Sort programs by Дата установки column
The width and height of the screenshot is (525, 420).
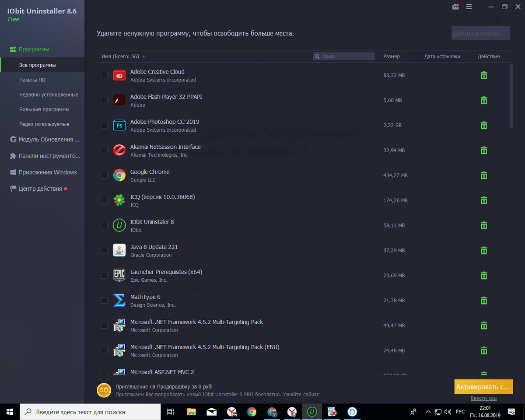442,56
